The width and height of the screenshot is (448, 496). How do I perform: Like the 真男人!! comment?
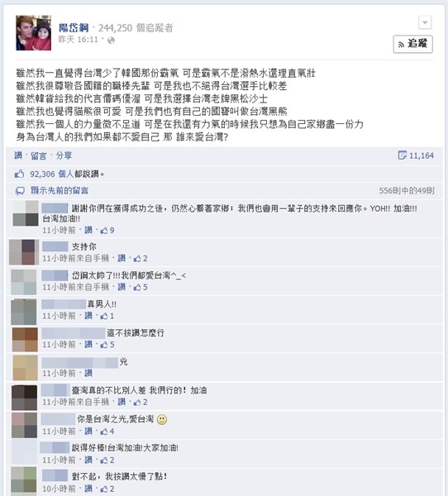click(x=88, y=316)
